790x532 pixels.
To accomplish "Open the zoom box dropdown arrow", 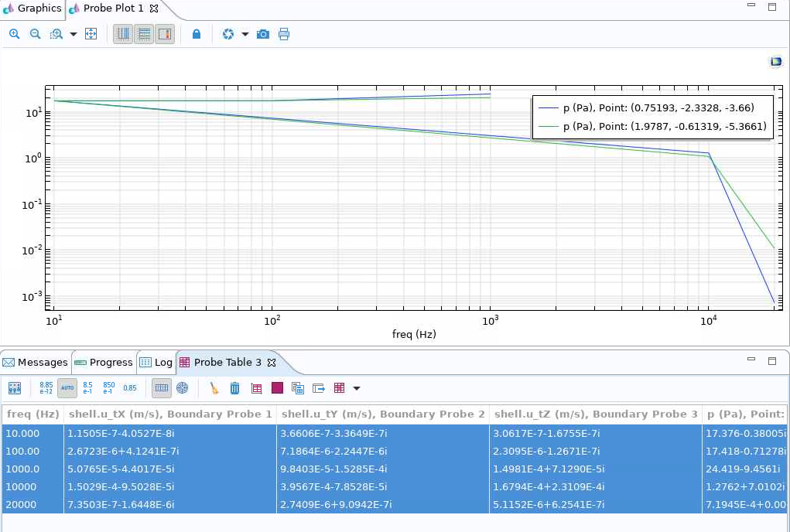I will (74, 34).
